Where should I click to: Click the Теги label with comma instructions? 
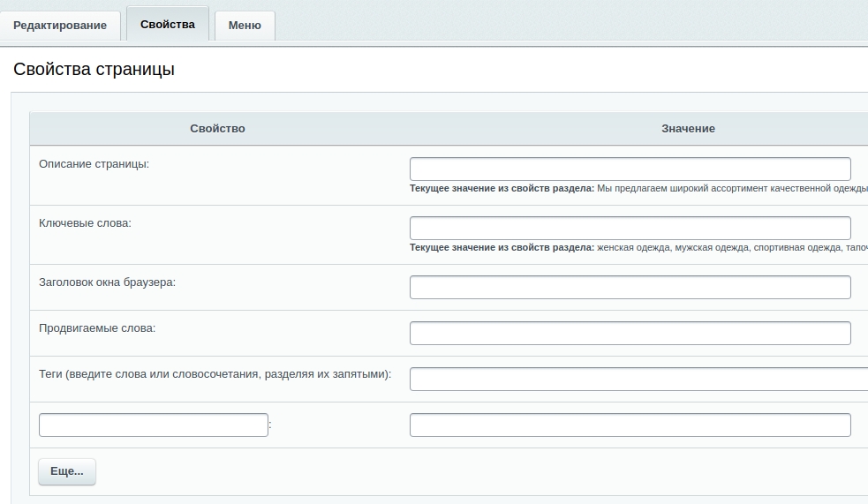click(x=215, y=374)
